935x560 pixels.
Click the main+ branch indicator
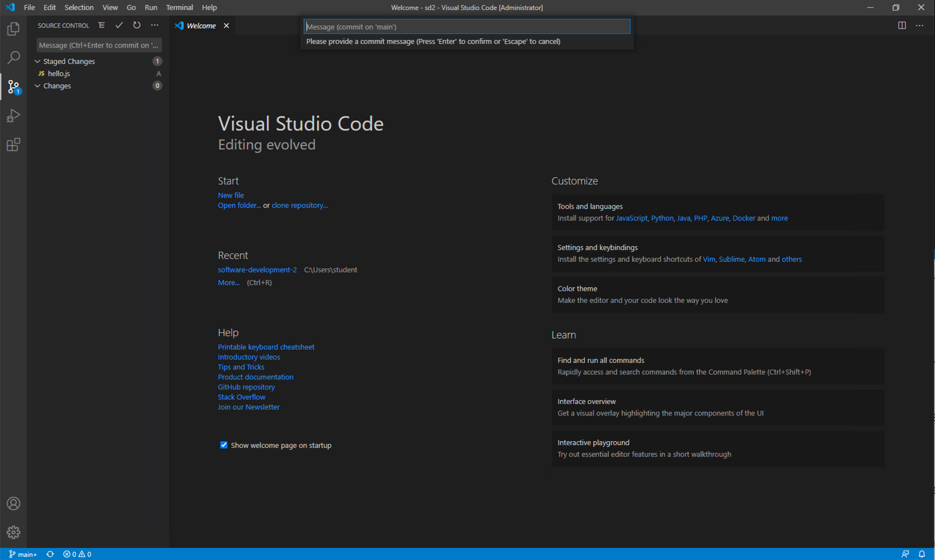23,554
